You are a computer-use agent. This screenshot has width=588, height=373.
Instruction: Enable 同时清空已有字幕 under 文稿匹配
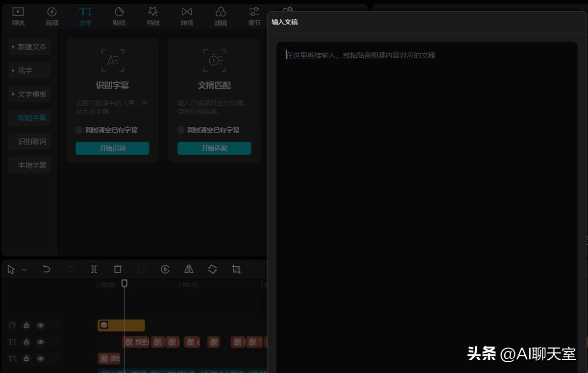[x=181, y=130]
